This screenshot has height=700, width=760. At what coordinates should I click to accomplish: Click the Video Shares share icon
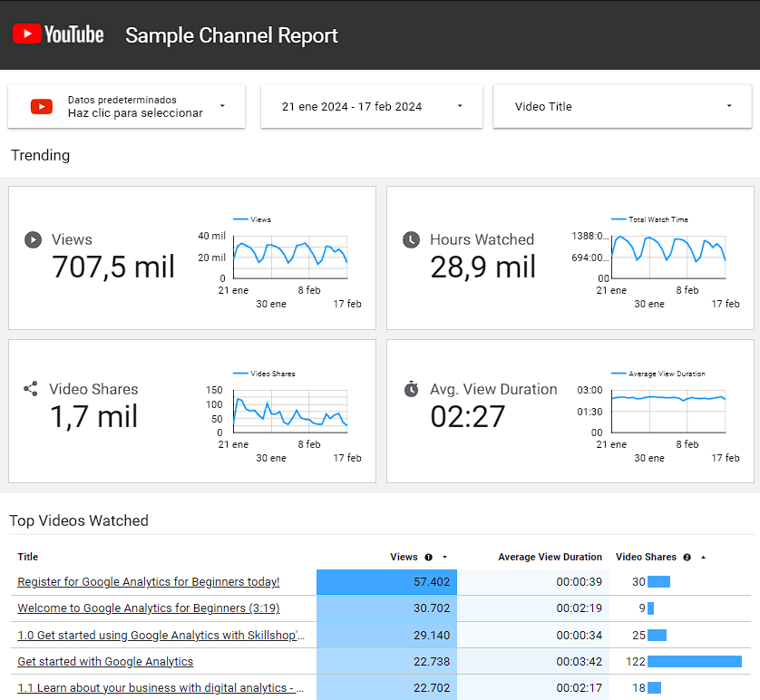click(x=31, y=388)
